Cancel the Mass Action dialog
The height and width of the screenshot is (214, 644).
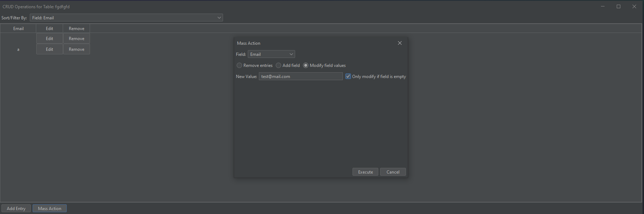(x=393, y=172)
